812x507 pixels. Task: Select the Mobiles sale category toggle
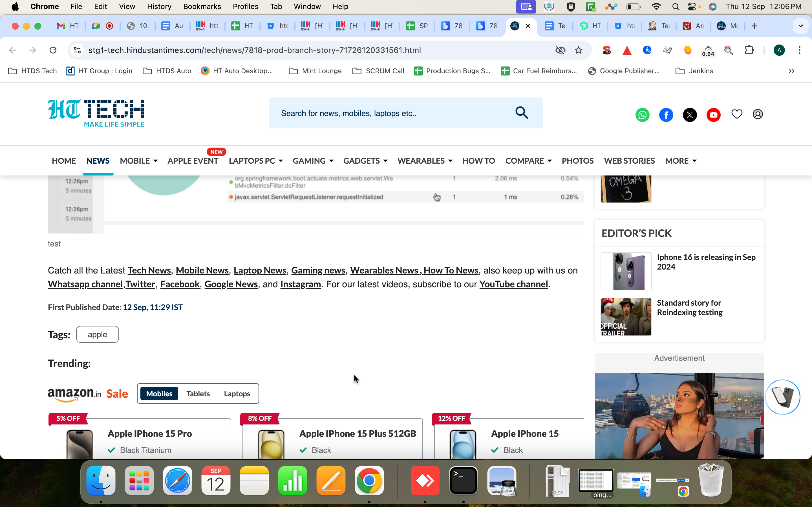click(x=159, y=393)
